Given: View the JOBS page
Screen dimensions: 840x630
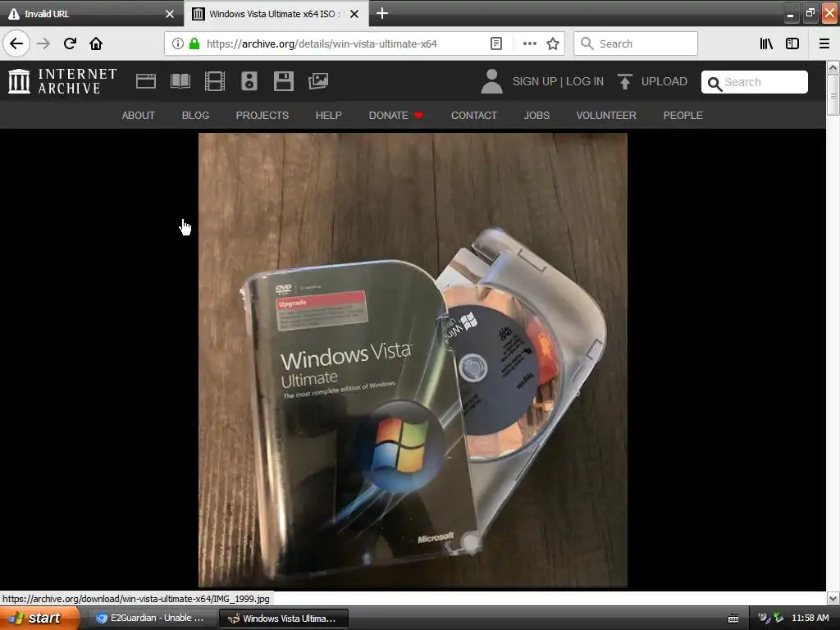Looking at the screenshot, I should [536, 115].
